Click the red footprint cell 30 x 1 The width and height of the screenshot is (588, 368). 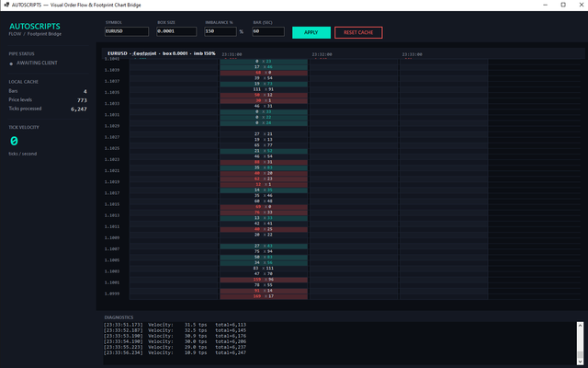click(x=264, y=100)
